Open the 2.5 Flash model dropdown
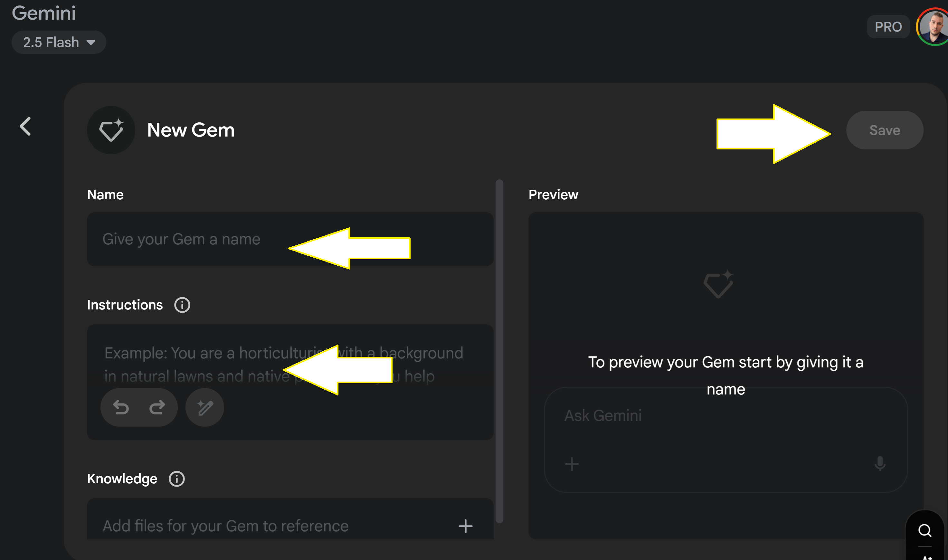The image size is (948, 560). 59,42
